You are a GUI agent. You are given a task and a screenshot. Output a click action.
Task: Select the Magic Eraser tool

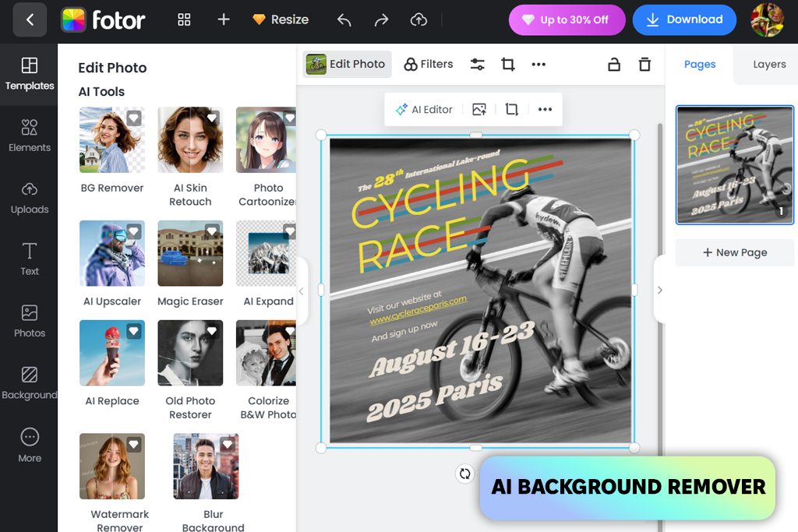190,263
